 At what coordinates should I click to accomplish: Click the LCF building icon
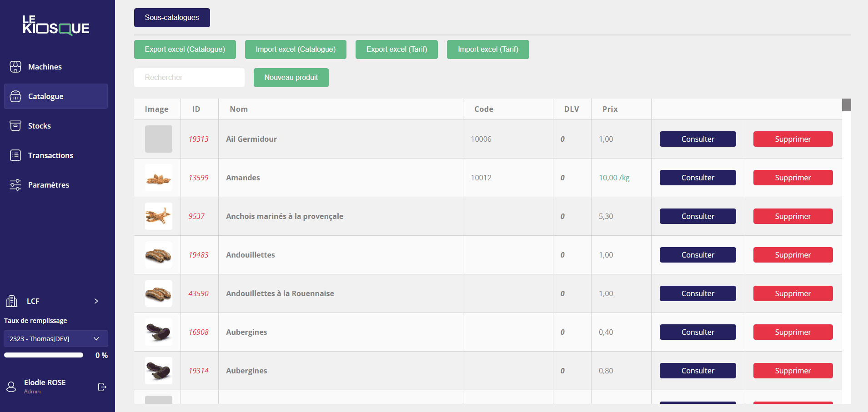coord(12,301)
